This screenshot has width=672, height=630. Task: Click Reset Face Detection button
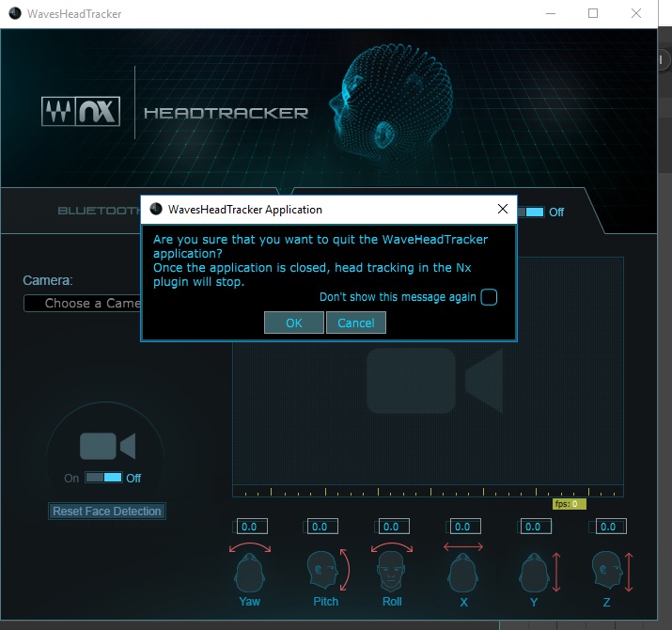click(107, 512)
